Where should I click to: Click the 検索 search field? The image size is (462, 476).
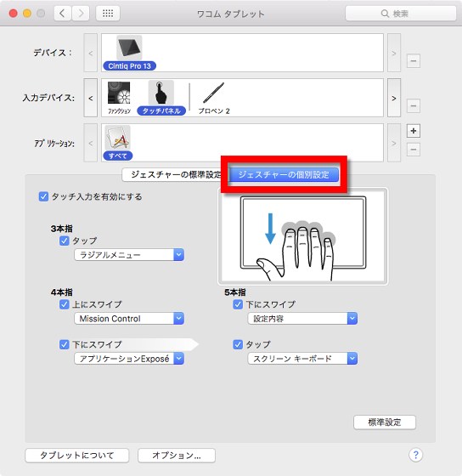pyautogui.click(x=401, y=14)
